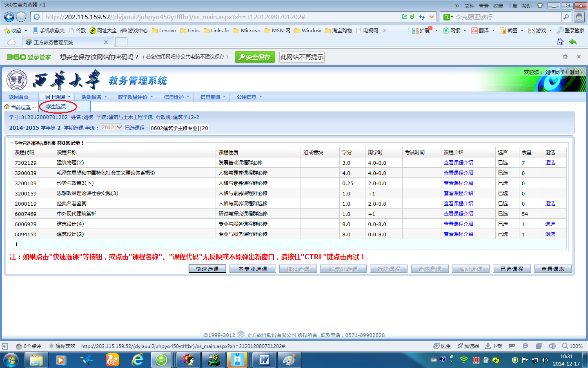588x368 pixels.
Task: Click the browser back arrow button
Action: 9,17
